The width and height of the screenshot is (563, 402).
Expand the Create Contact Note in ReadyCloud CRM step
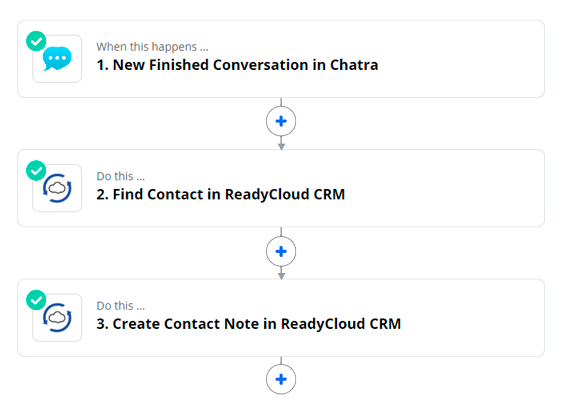coord(281,318)
